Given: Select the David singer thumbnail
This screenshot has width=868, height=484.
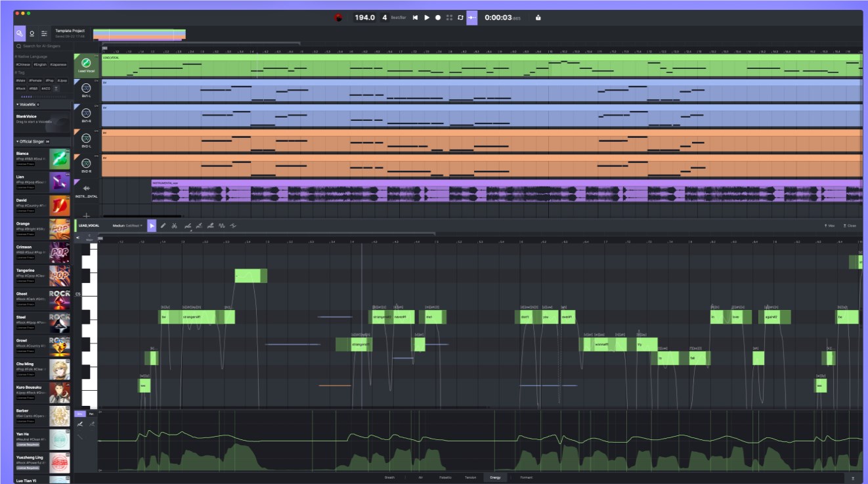Looking at the screenshot, I should [x=59, y=206].
